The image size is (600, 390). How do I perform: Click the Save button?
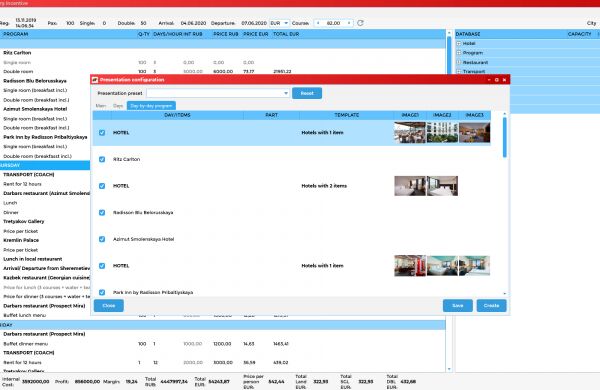pos(458,305)
